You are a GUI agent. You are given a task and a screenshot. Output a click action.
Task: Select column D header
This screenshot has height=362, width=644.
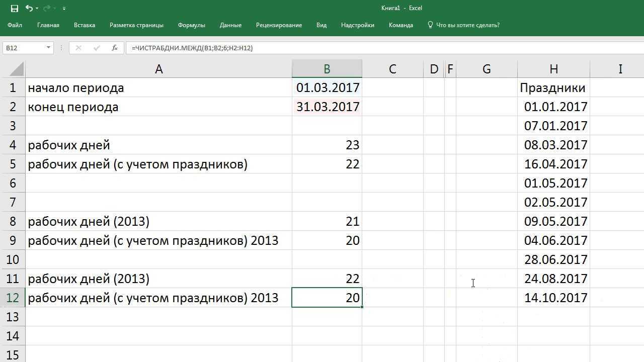pyautogui.click(x=434, y=69)
